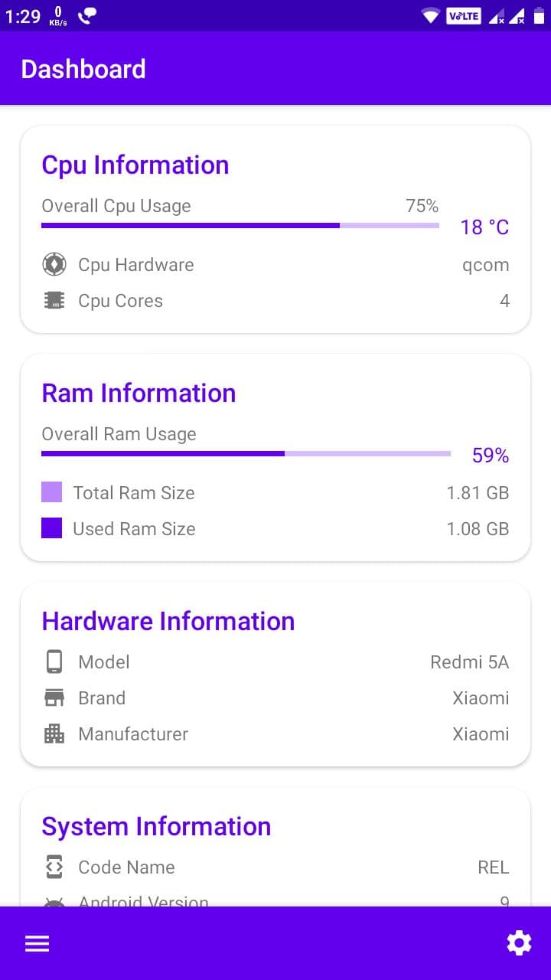Tap the battery status bar icon
This screenshot has width=551, height=980.
tap(539, 15)
